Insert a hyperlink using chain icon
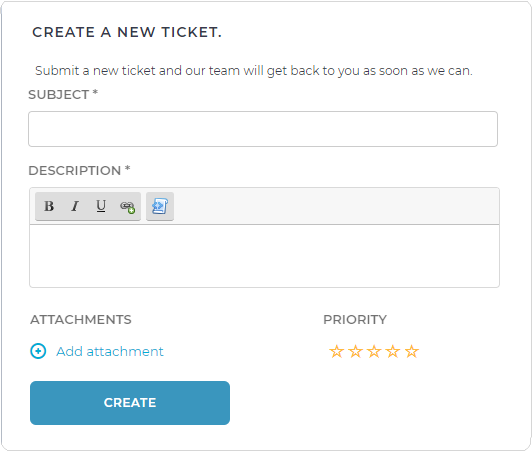The height and width of the screenshot is (451, 532). tap(127, 206)
